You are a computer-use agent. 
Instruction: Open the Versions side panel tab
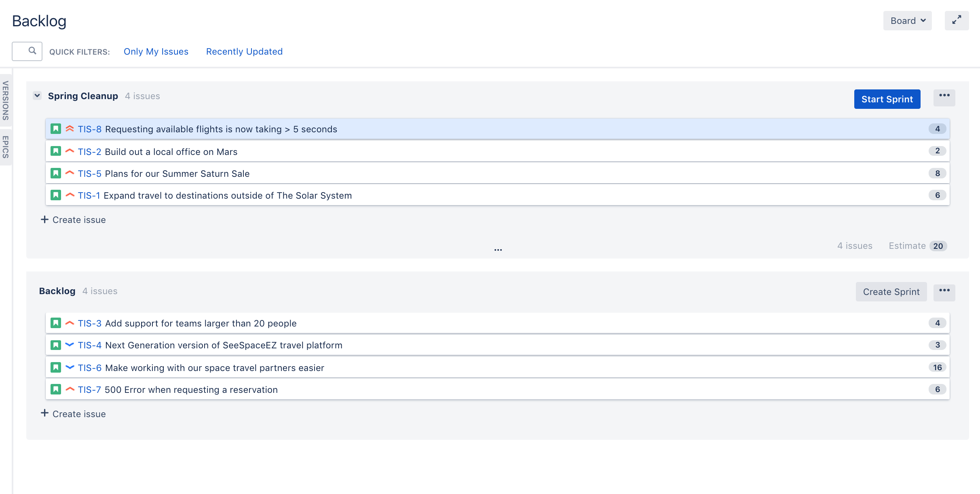point(6,100)
